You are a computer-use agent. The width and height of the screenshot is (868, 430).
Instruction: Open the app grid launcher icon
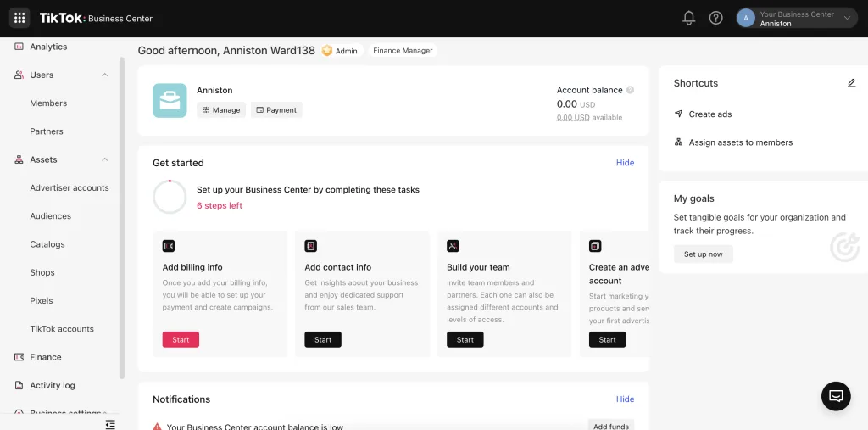coord(19,19)
